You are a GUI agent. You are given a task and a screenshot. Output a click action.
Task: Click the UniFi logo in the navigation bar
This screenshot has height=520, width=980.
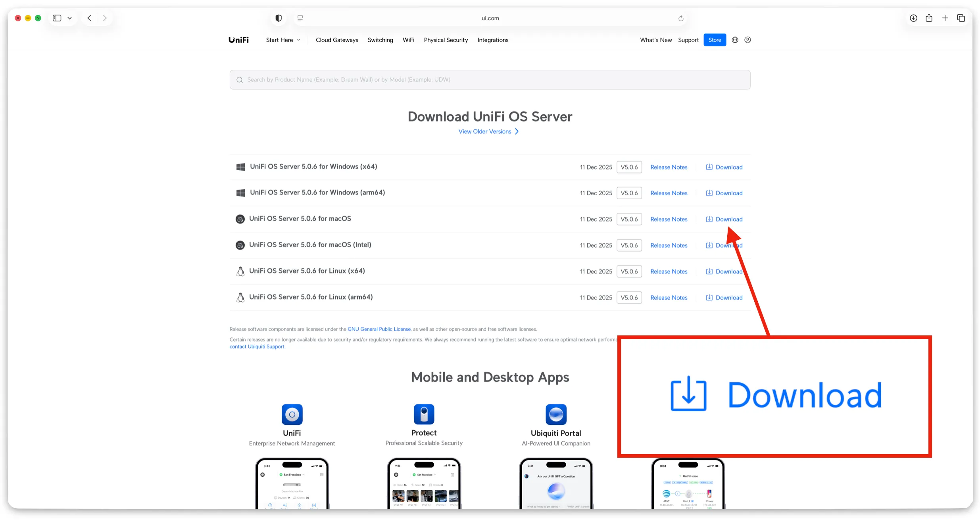[238, 40]
